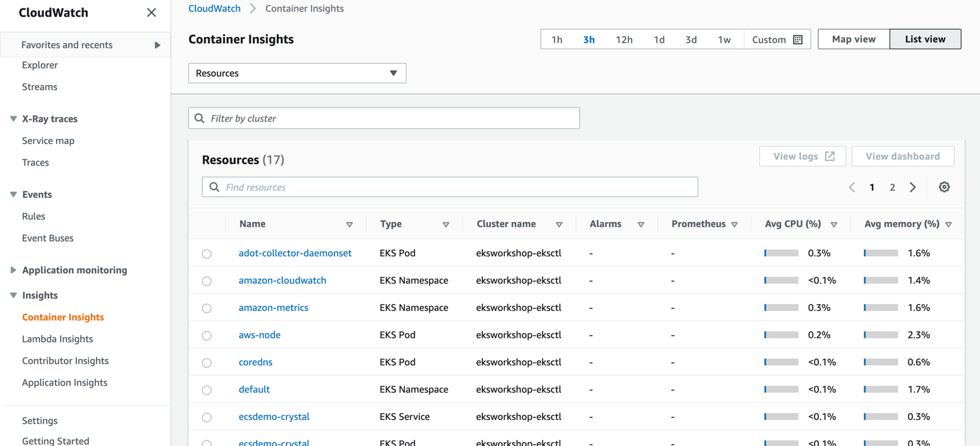
Task: Click the next page arrow
Action: (x=912, y=186)
